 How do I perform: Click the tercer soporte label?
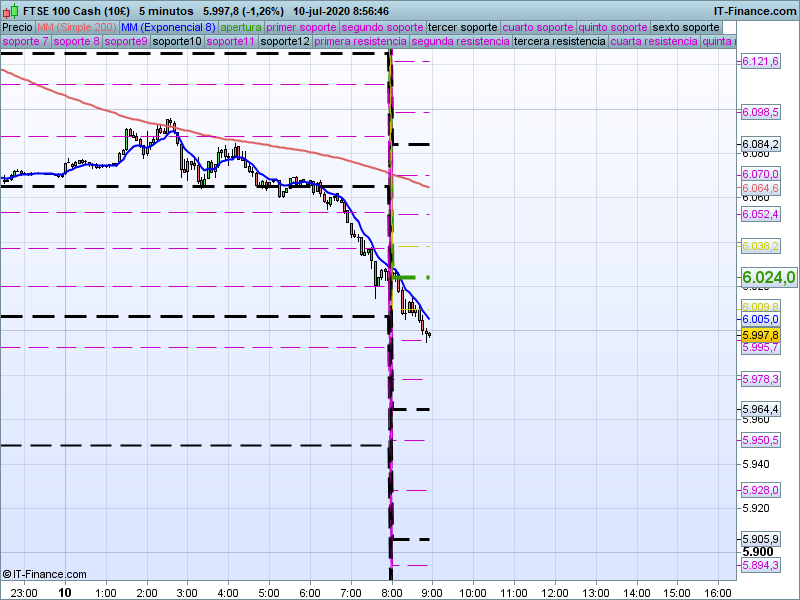point(463,27)
